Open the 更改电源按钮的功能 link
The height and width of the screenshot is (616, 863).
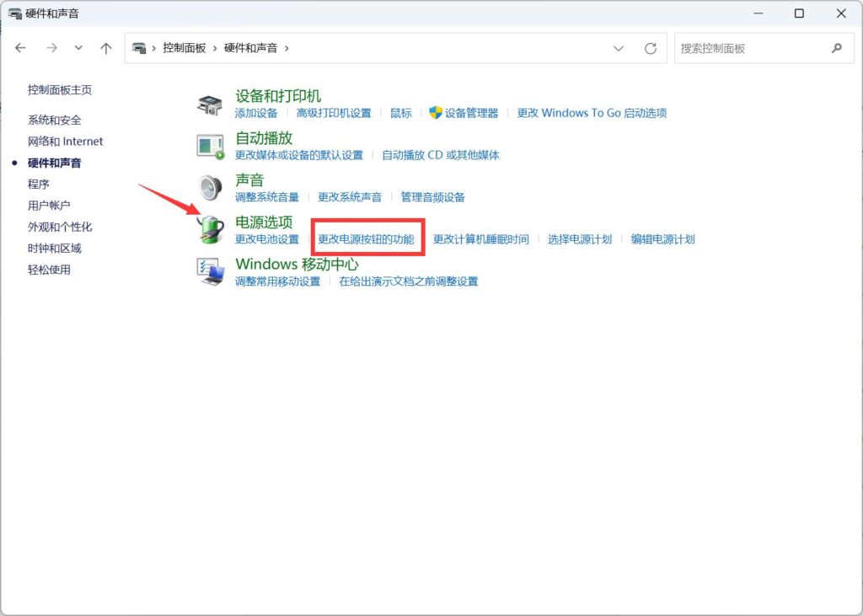[366, 239]
